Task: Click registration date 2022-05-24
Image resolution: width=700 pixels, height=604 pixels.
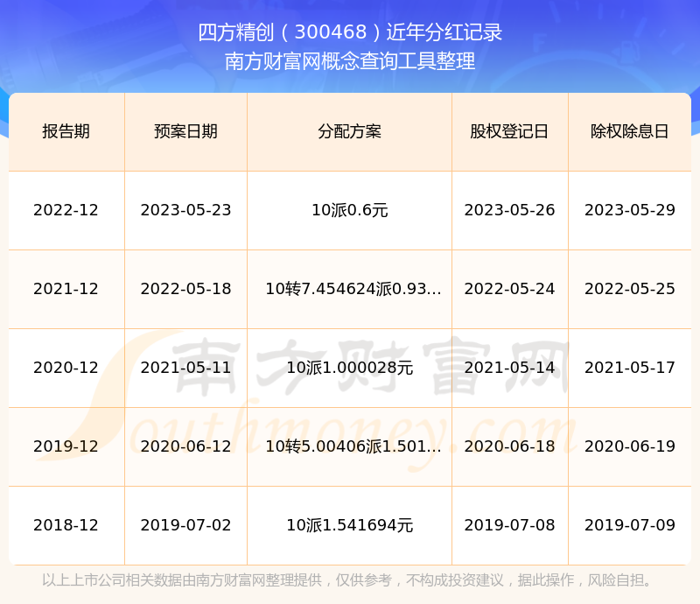Action: pos(509,289)
